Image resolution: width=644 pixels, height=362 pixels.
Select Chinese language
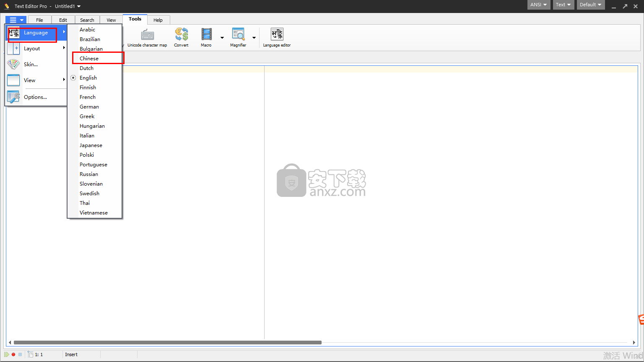(x=95, y=59)
